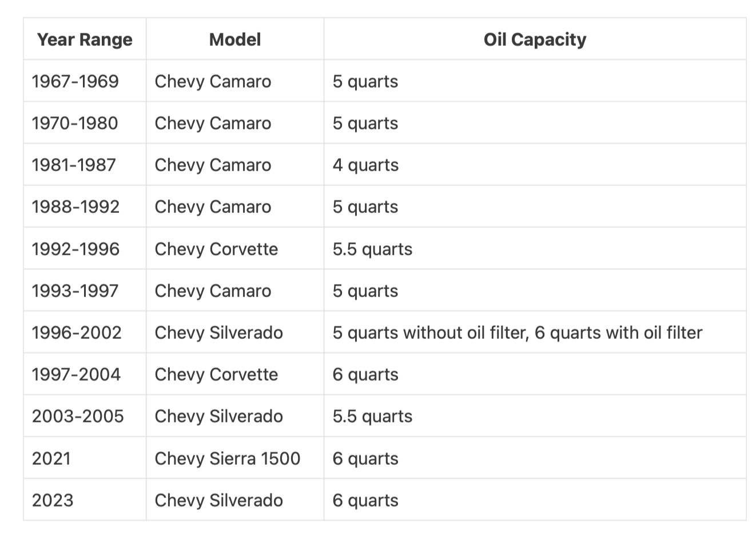Click the 2023 year cell
Viewport: 756px width, 538px height.
pyautogui.click(x=53, y=500)
